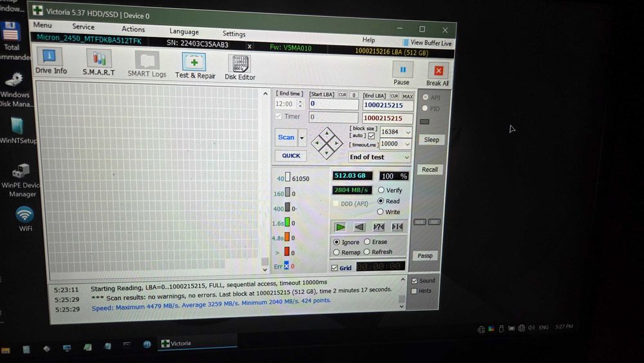Toggle the Timer checkbox
Image resolution: width=644 pixels, height=363 pixels.
(278, 116)
